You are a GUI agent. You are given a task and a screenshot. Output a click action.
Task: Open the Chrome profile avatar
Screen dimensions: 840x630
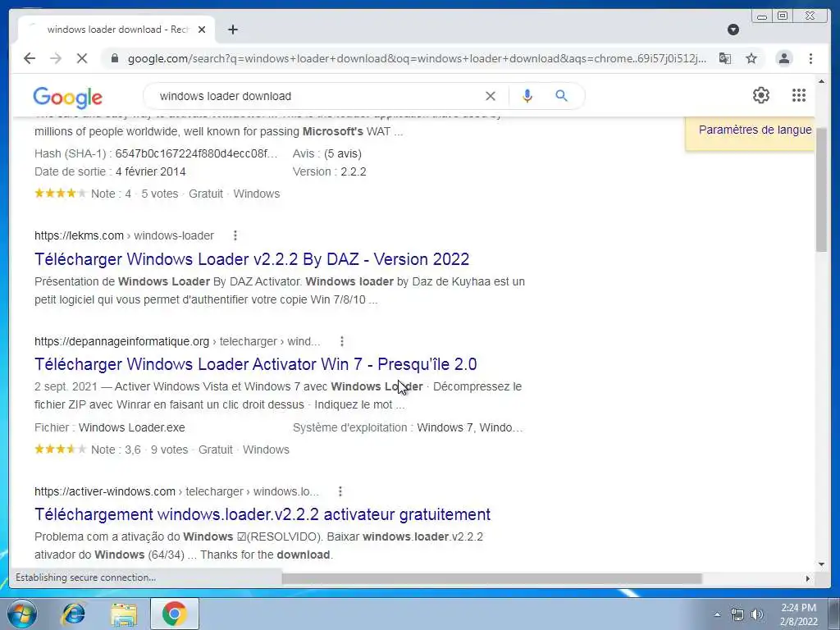(783, 58)
